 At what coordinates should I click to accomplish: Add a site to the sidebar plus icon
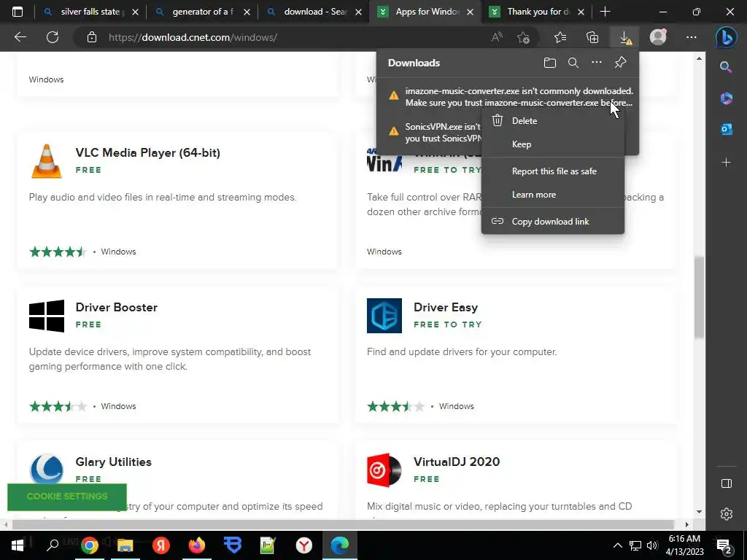[726, 163]
